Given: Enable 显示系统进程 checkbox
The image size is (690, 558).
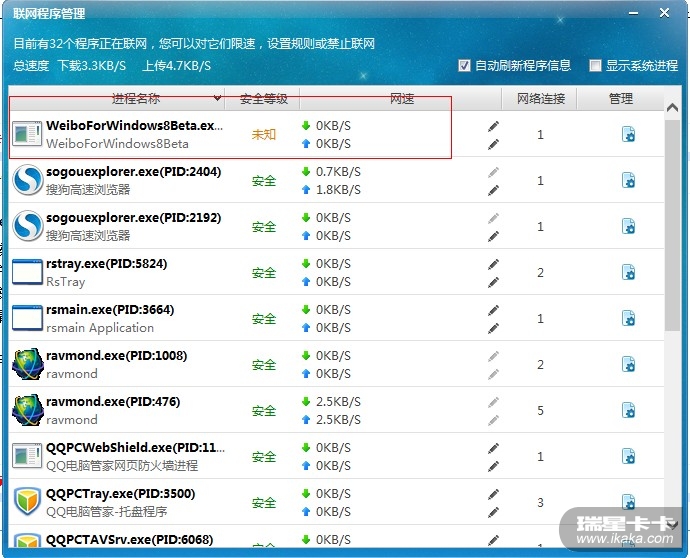Looking at the screenshot, I should pos(595,66).
